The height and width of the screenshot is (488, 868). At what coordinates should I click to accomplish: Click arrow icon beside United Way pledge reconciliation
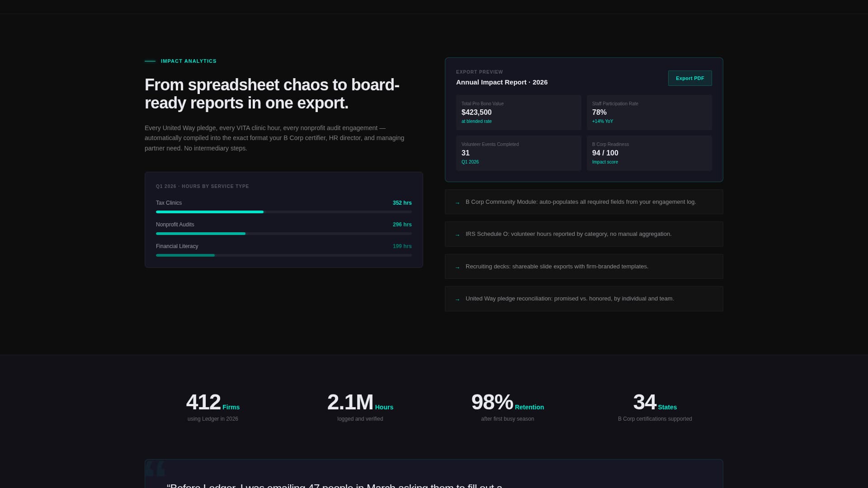(x=457, y=300)
